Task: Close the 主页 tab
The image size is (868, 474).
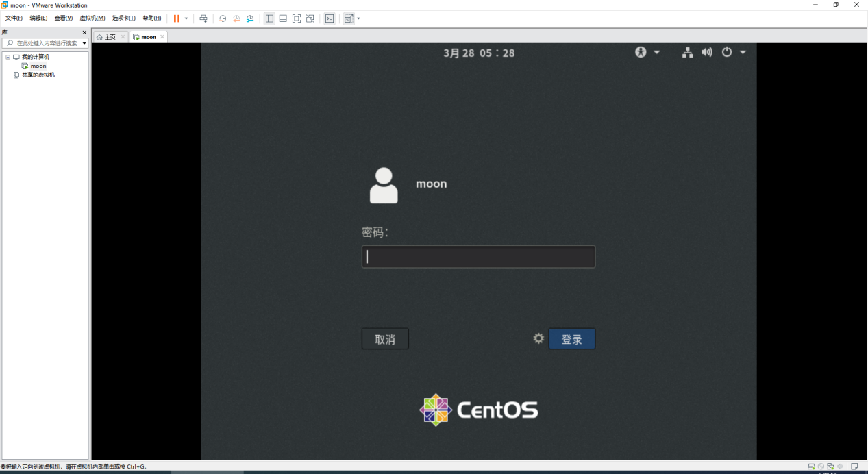Action: [123, 37]
